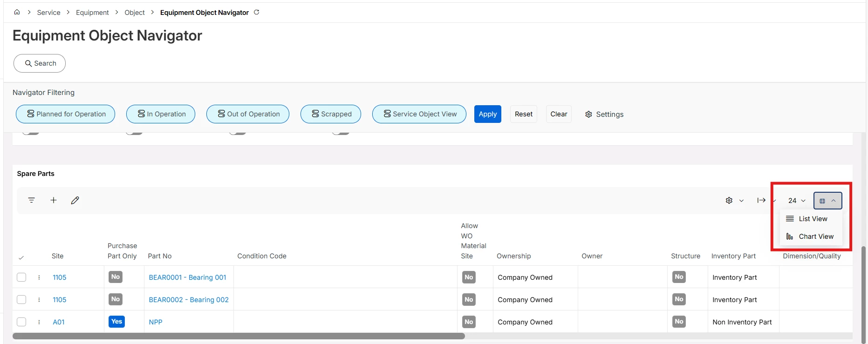Click the Structure No badge in NPP row
Screen dimensions: 868x344
click(679, 322)
